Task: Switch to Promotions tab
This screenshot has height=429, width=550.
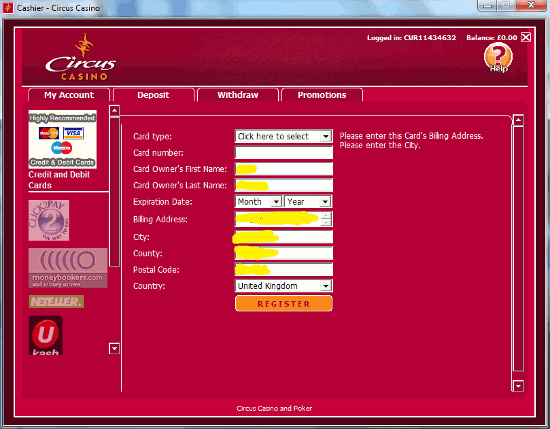Action: (x=322, y=95)
